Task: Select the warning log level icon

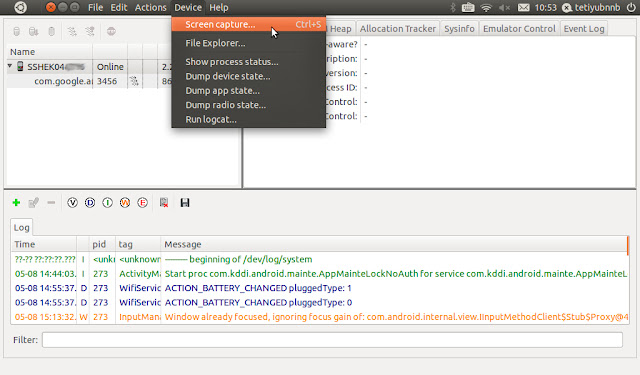Action: pyautogui.click(x=125, y=203)
